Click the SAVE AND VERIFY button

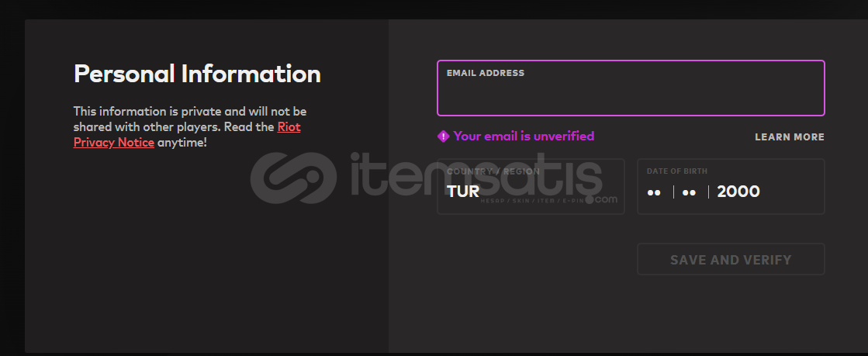[x=731, y=259]
